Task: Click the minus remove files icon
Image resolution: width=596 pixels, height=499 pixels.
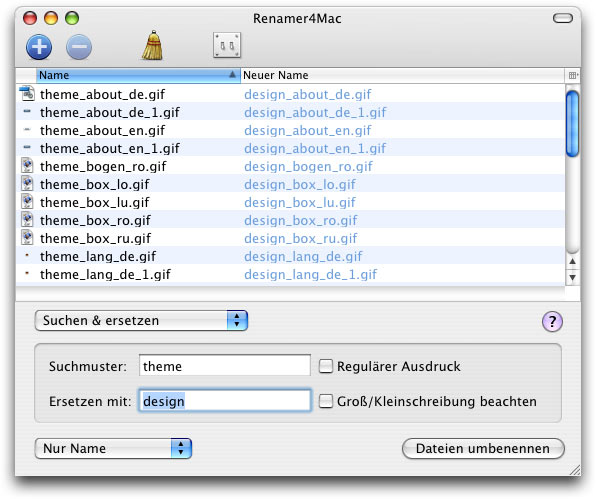Action: click(79, 47)
